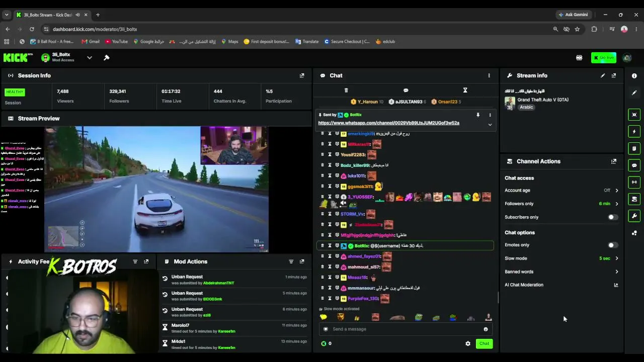This screenshot has width=644, height=362.
Task: Toggle the lightning activity feed sidebar button
Action: point(634,132)
